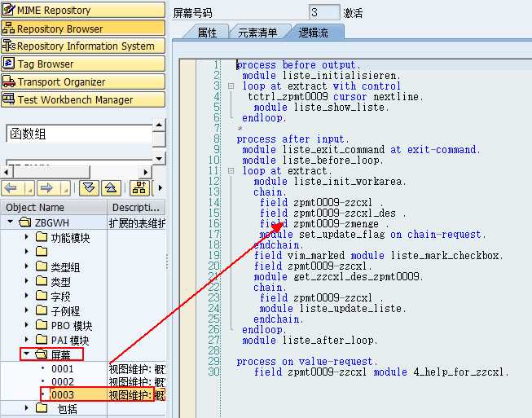Click the object type list scroll-up arrow
The height and width of the screenshot is (418, 532).
click(159, 125)
